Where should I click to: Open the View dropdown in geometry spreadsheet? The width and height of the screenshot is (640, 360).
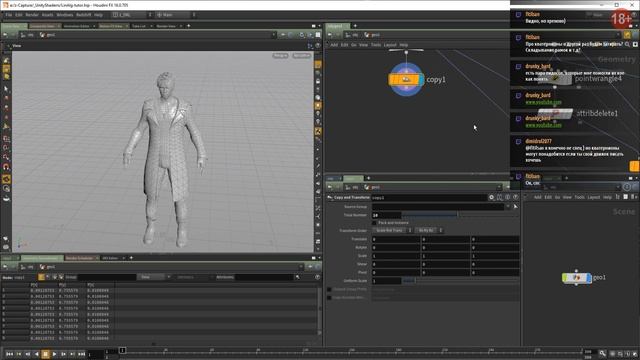(153, 277)
